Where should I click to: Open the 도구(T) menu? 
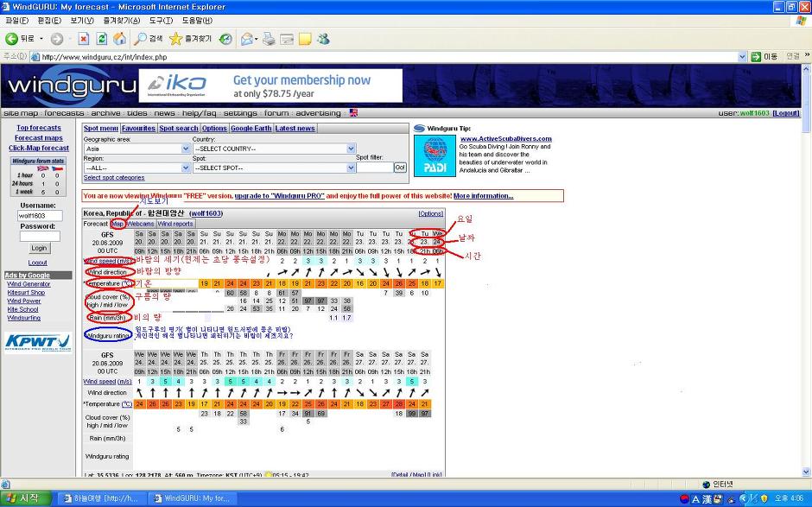point(161,20)
